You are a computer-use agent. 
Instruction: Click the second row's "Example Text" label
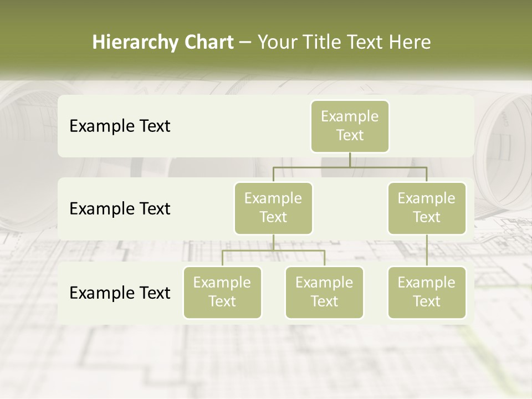point(120,209)
